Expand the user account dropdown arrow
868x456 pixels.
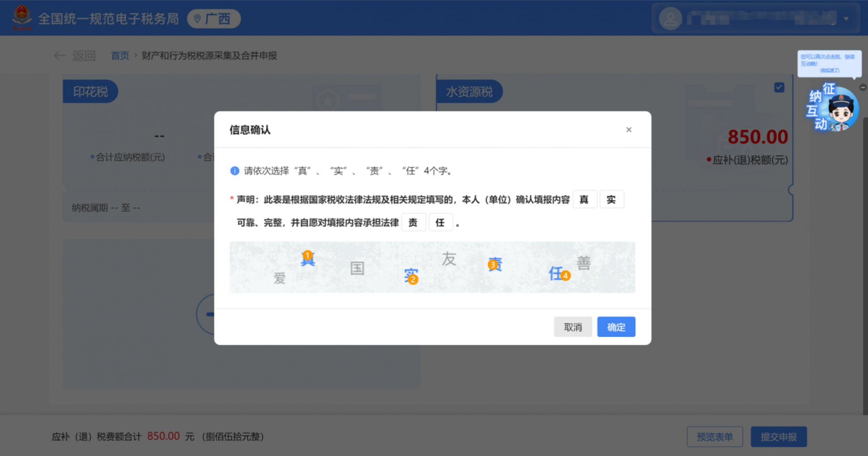click(846, 19)
